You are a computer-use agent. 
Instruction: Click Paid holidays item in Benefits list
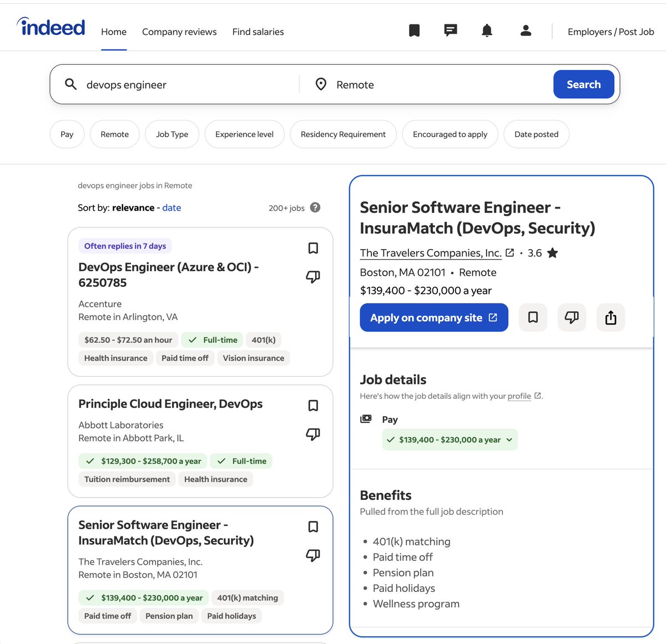tap(404, 588)
